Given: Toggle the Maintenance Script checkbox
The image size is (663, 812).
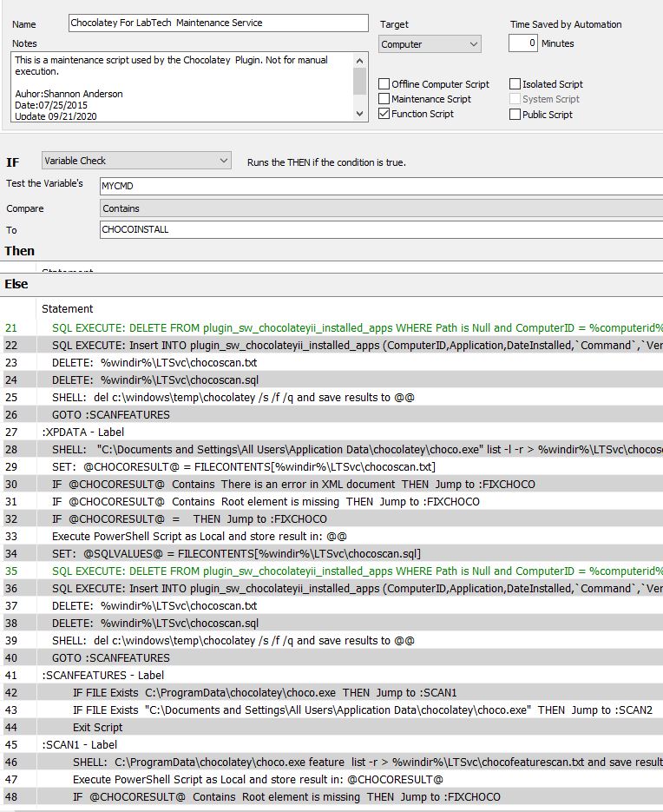Looking at the screenshot, I should pyautogui.click(x=384, y=99).
